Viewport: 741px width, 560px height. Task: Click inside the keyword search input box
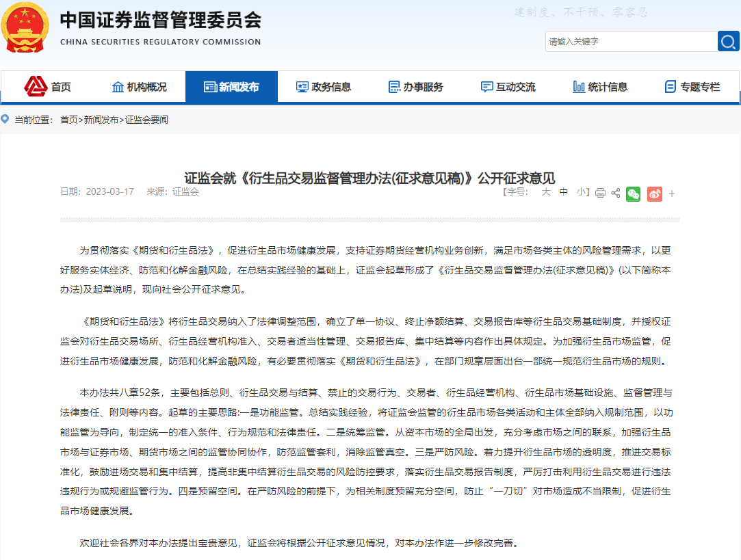point(629,41)
